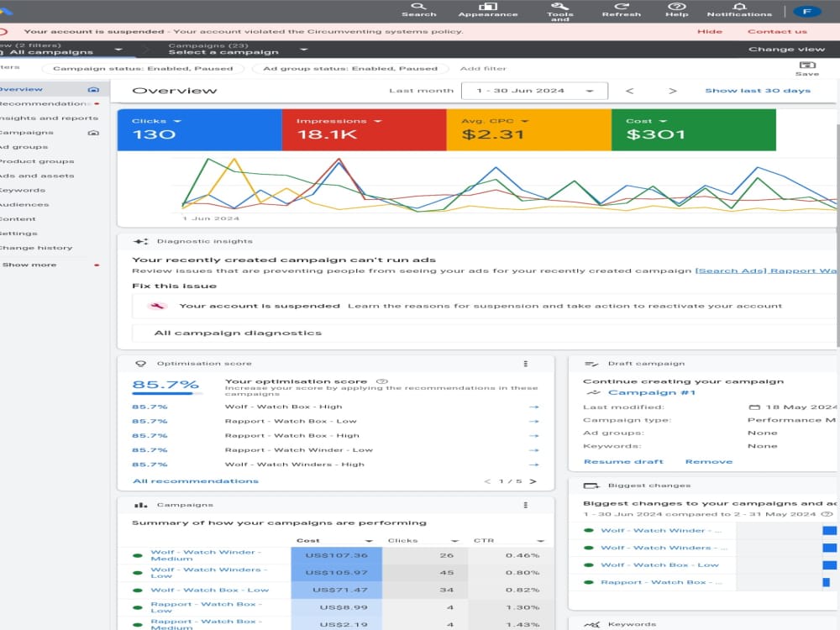Go to next optimisation score page
This screenshot has height=630, width=840.
(533, 481)
